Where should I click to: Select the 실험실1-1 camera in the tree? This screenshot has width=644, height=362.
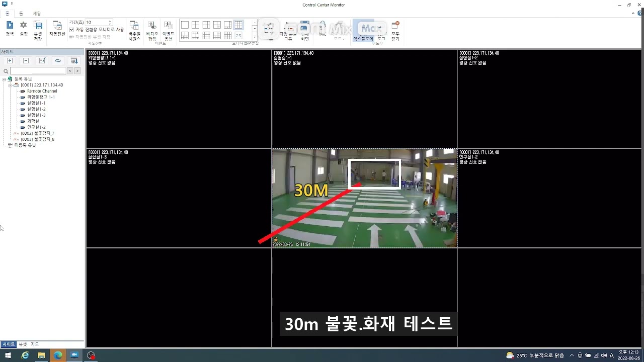click(x=36, y=103)
